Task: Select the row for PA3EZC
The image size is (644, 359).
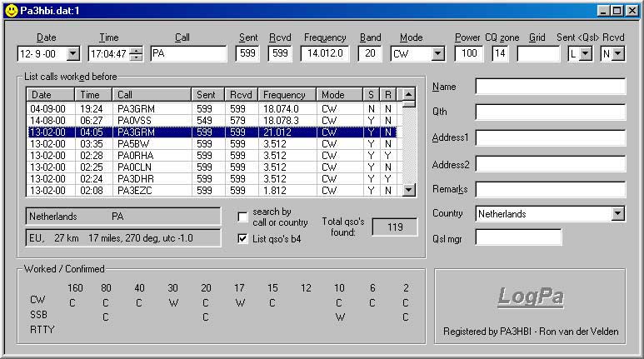Action: coord(212,191)
